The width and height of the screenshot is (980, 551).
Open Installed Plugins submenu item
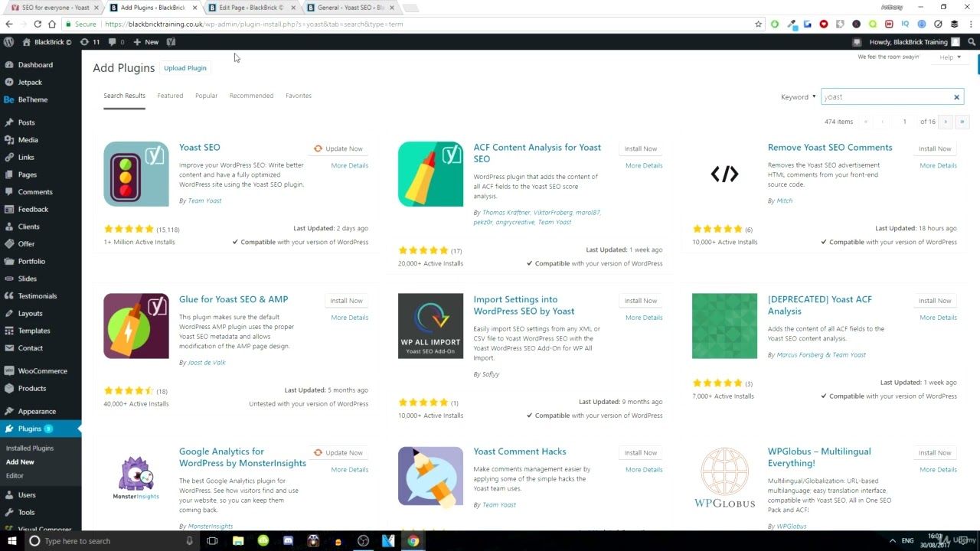(30, 448)
